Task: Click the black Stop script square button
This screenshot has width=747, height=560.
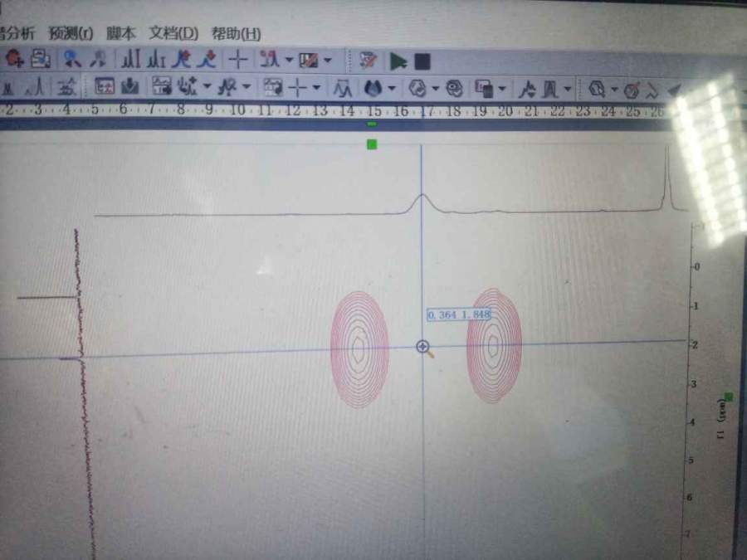Action: pyautogui.click(x=422, y=62)
